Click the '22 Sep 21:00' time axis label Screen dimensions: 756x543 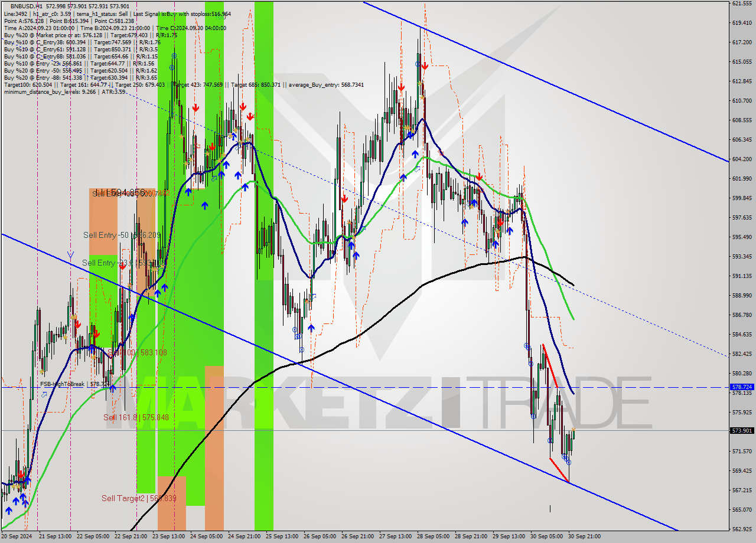click(x=131, y=537)
